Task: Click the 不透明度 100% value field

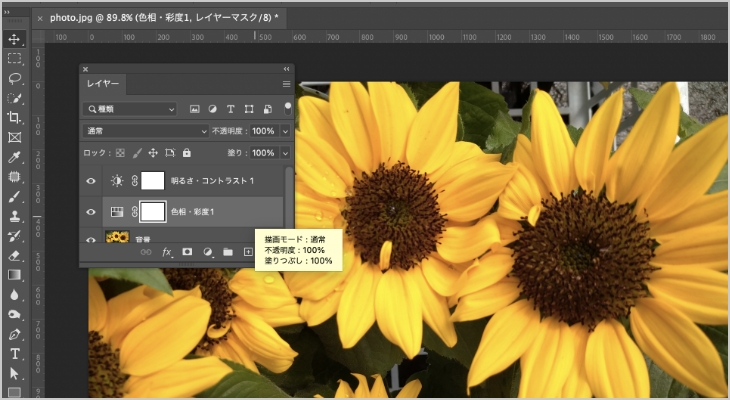Action: (264, 131)
